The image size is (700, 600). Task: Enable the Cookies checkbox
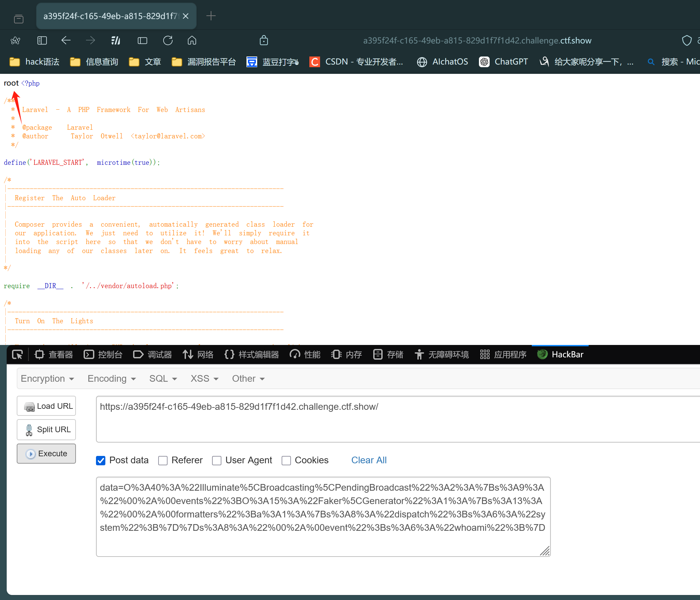pos(286,460)
